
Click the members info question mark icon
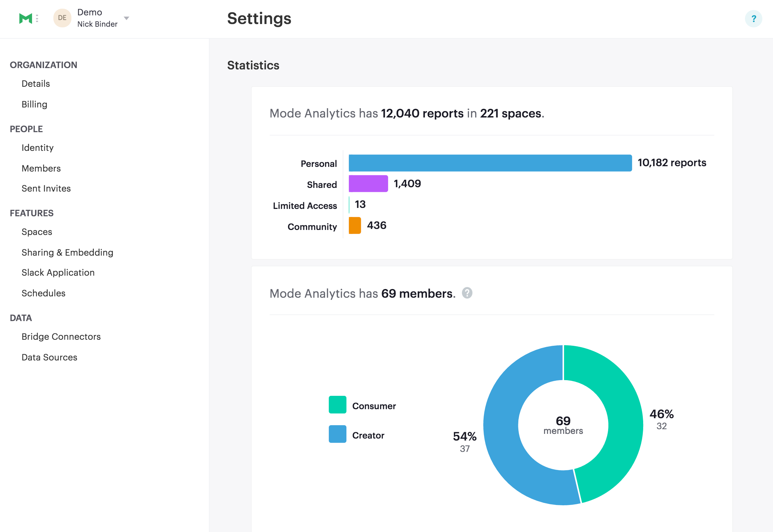[467, 293]
